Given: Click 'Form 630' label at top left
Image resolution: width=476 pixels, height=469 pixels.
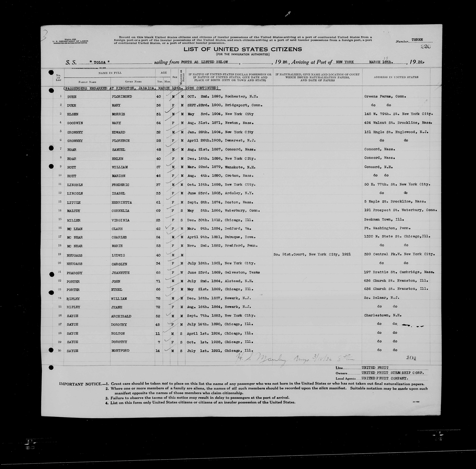Looking at the screenshot, I should [70, 39].
